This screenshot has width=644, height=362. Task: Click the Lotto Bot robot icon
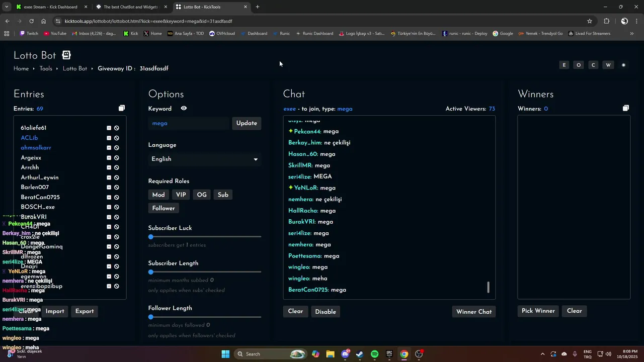[66, 55]
